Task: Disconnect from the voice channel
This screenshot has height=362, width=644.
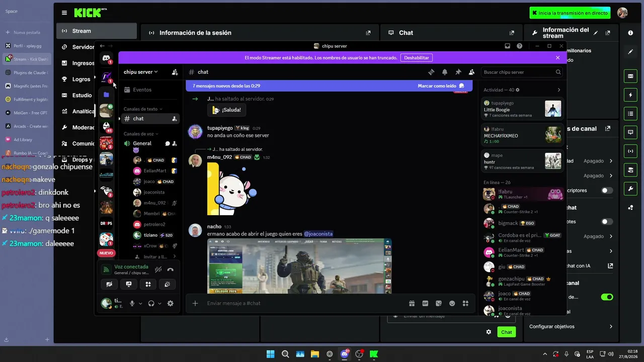Action: 171,269
